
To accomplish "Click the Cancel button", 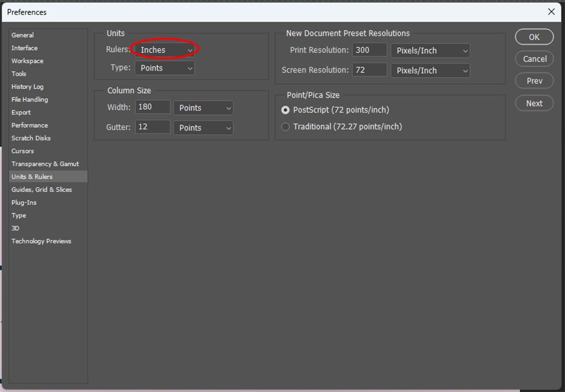I will 534,59.
